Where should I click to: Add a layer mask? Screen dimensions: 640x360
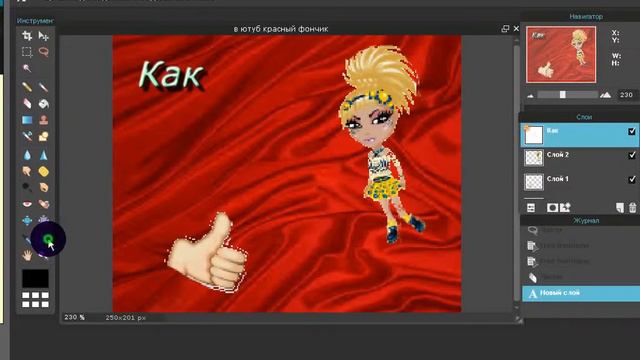[x=552, y=208]
